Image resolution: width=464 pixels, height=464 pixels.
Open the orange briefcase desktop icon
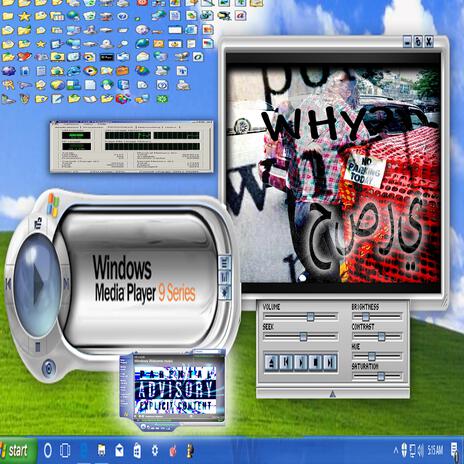tap(122, 71)
